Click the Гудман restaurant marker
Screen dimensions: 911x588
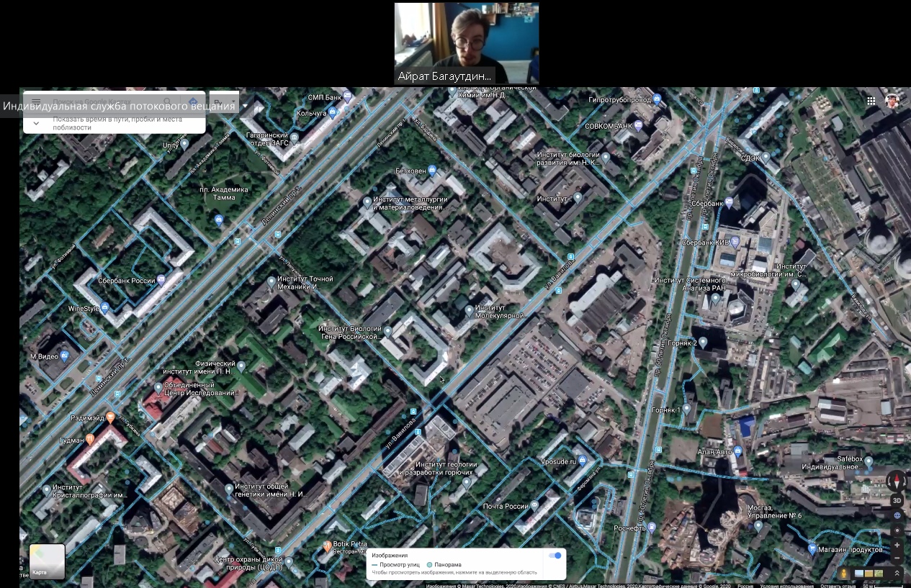pyautogui.click(x=90, y=439)
